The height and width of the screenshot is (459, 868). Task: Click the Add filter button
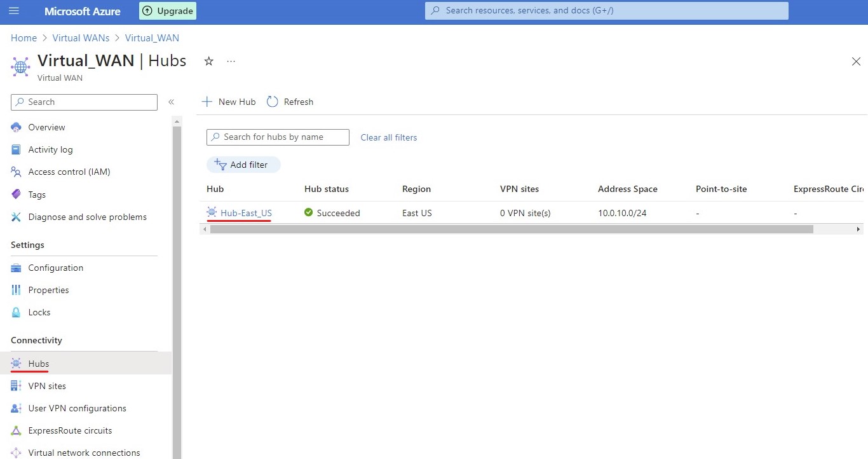click(x=243, y=165)
